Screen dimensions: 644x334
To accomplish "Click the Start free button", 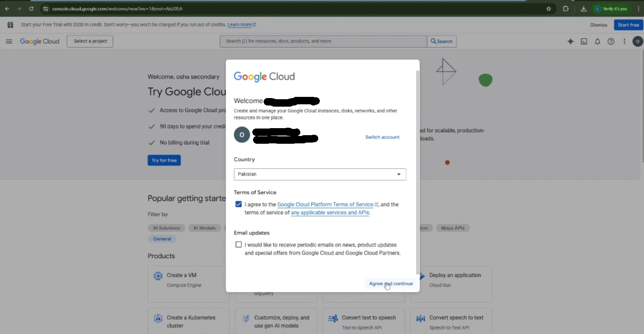I will click(x=628, y=25).
